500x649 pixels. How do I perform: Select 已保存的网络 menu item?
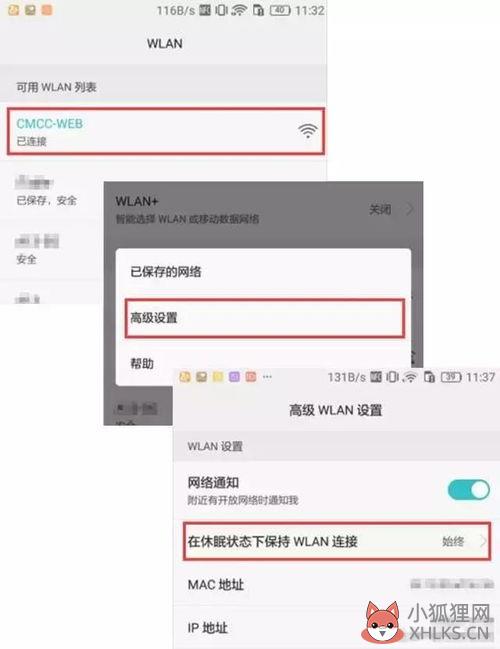pos(263,272)
